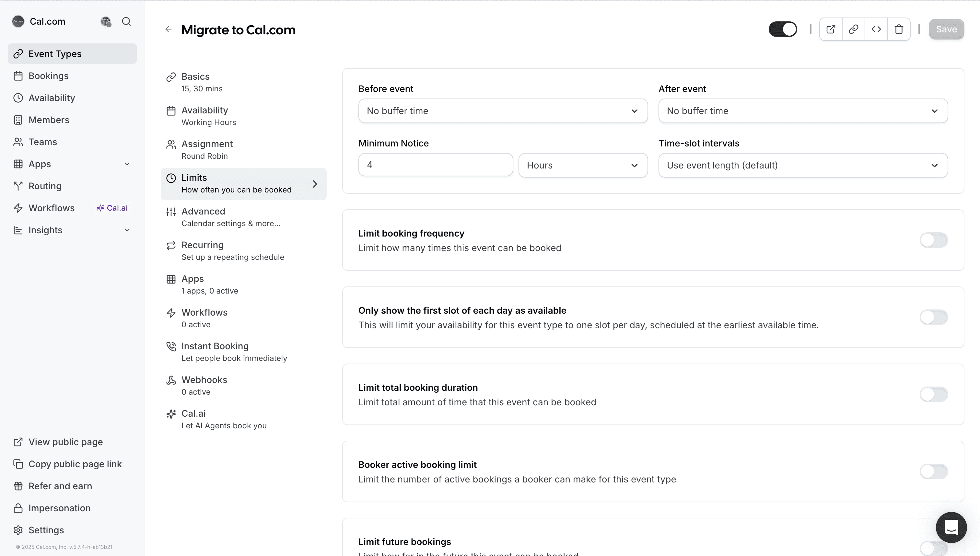Open the Advanced calendar settings tab

243,217
